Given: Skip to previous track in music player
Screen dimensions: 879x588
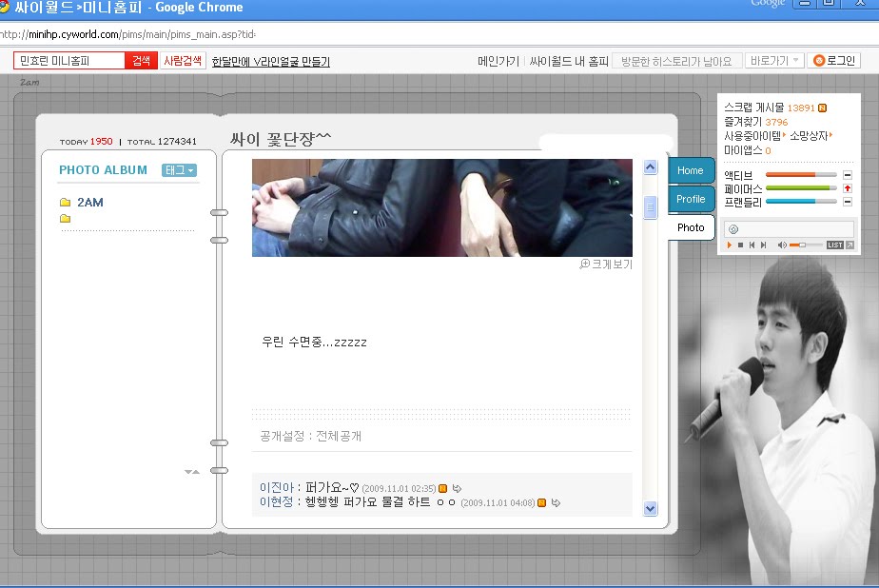Looking at the screenshot, I should click(752, 245).
